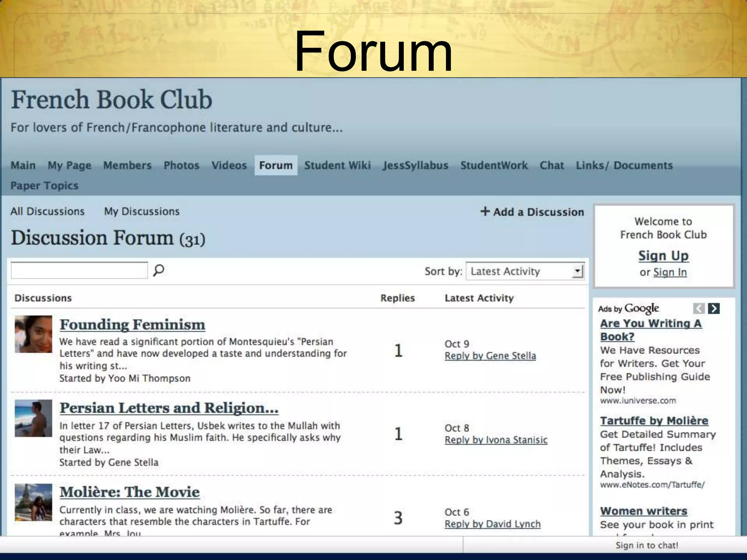Viewport: 747px width, 560px height.
Task: Click the magnifying glass search icon
Action: coord(159,271)
